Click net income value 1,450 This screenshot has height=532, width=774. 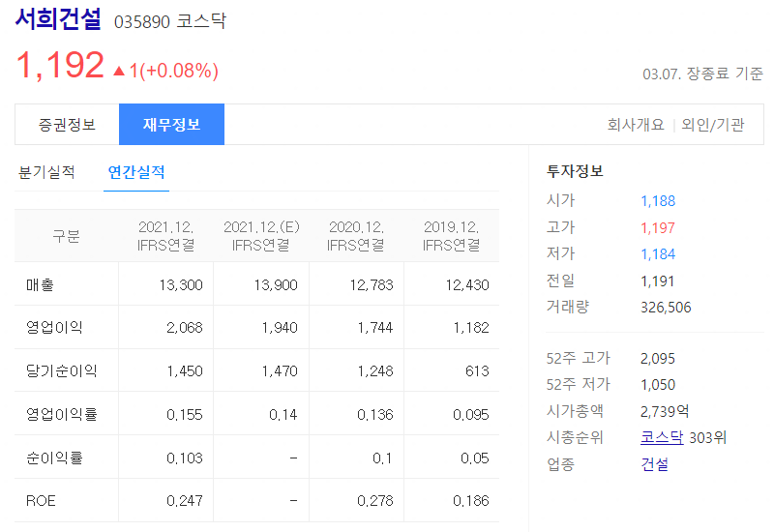tap(185, 371)
